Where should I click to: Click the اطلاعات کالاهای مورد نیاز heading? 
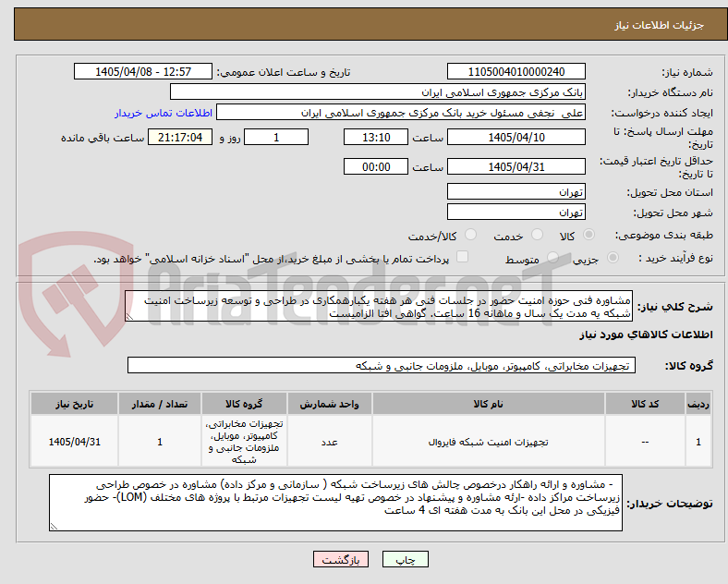coord(646,335)
